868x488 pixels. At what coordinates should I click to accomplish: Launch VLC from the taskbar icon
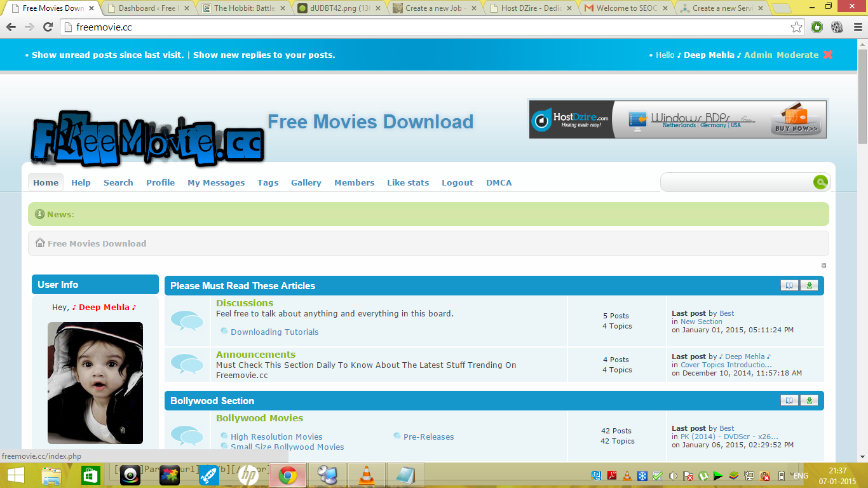[366, 475]
